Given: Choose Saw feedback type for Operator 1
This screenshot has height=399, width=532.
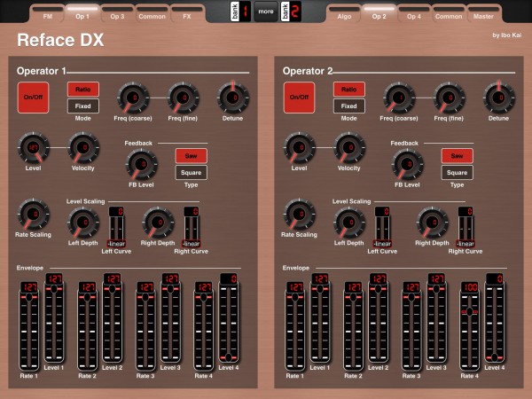Looking at the screenshot, I should click(x=191, y=156).
